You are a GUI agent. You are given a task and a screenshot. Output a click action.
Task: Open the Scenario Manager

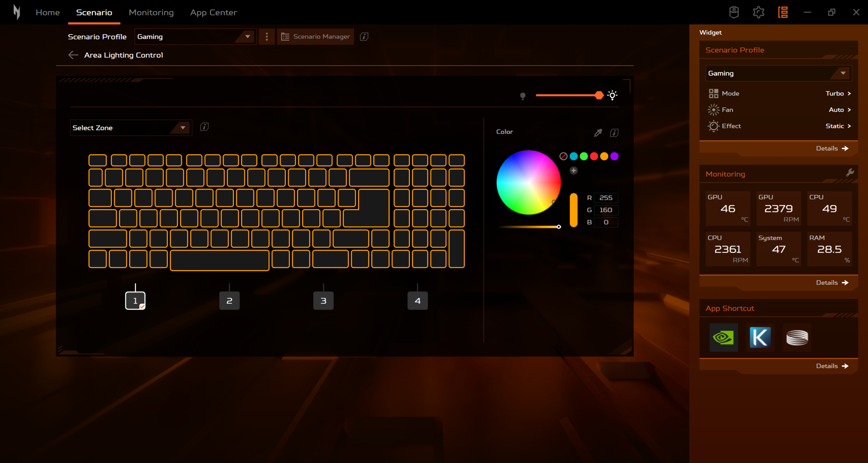[x=315, y=37]
